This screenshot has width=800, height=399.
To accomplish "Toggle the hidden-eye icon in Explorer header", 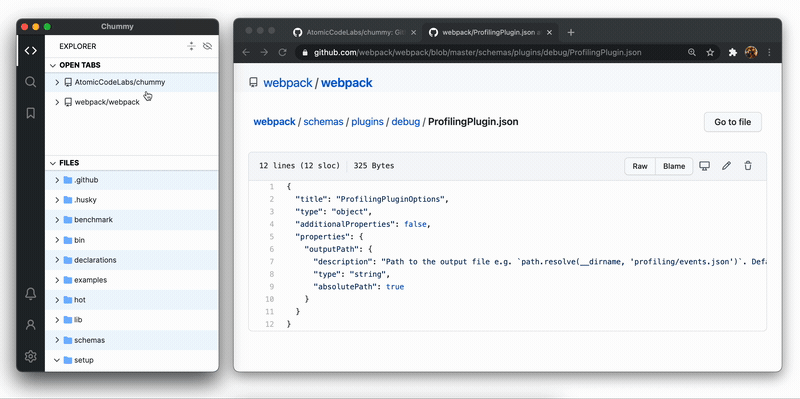I will pos(207,46).
